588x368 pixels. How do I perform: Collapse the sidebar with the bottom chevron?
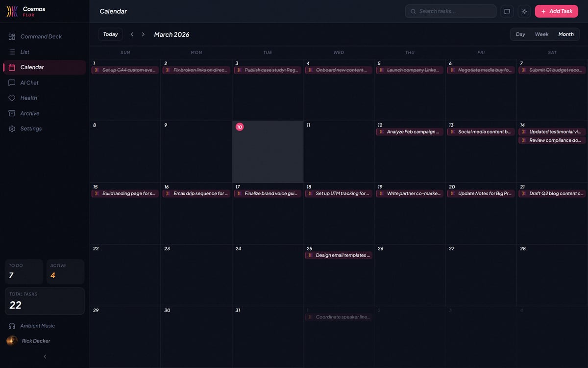[x=45, y=356]
